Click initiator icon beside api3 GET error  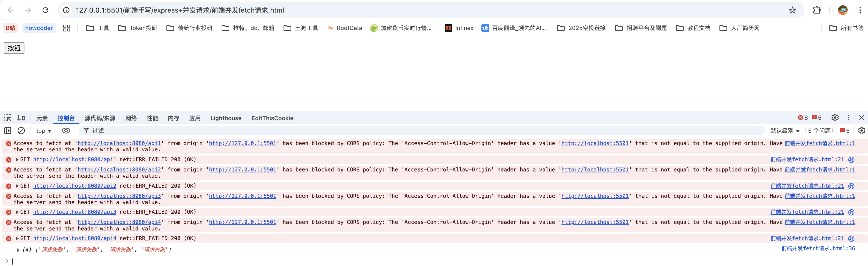851,212
